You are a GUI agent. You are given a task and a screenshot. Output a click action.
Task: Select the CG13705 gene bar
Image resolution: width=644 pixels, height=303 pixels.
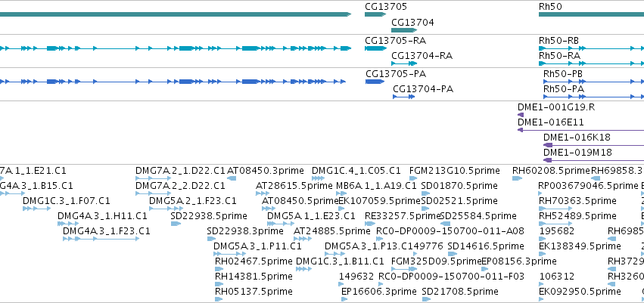(375, 14)
